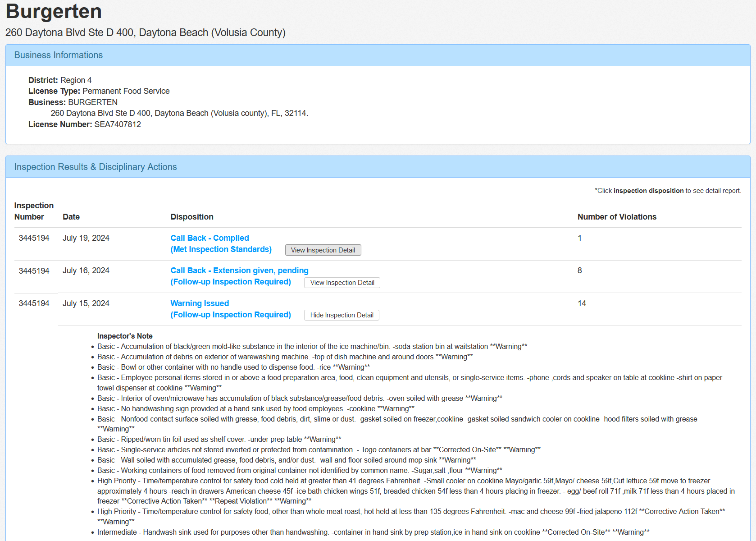
Task: Click the Burgerten page title
Action: click(x=54, y=11)
